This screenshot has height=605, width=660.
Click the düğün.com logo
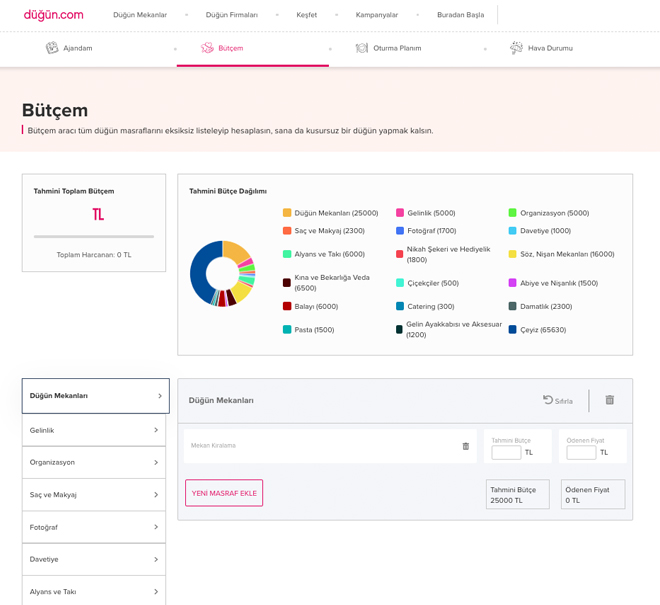click(53, 15)
